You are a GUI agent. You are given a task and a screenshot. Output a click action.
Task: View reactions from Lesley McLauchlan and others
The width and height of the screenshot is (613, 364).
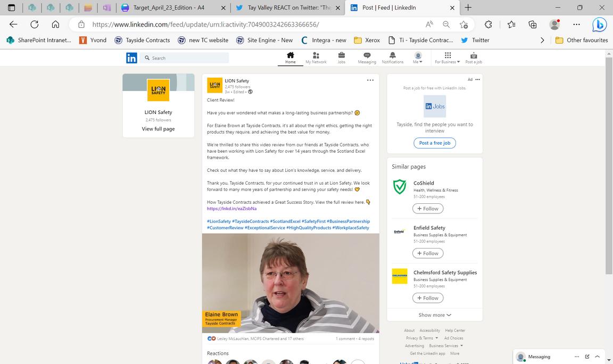point(255,339)
